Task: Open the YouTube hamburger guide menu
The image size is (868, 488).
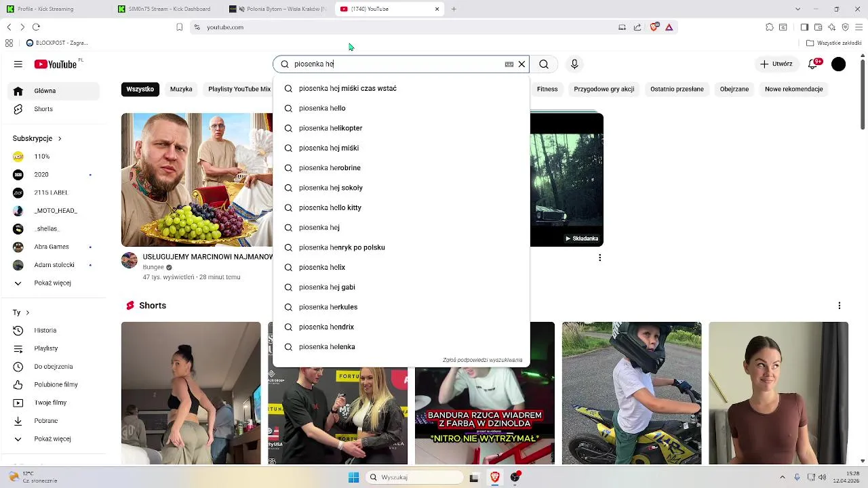Action: 18,64
